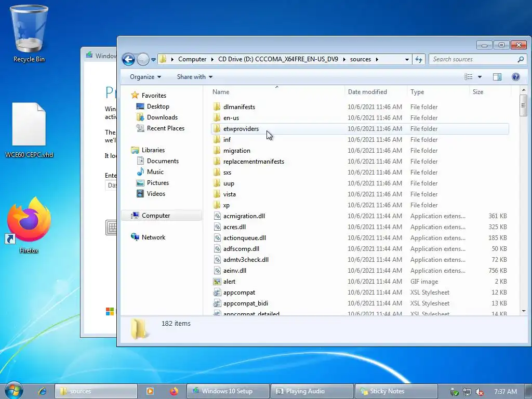Select the inf folder icon
Image resolution: width=532 pixels, height=399 pixels.
(x=217, y=139)
